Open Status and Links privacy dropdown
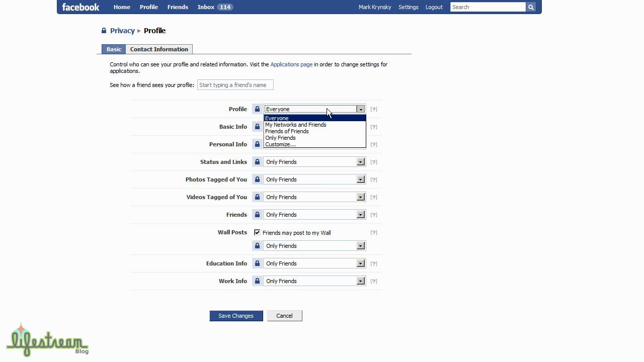644x362 pixels. pos(314,162)
